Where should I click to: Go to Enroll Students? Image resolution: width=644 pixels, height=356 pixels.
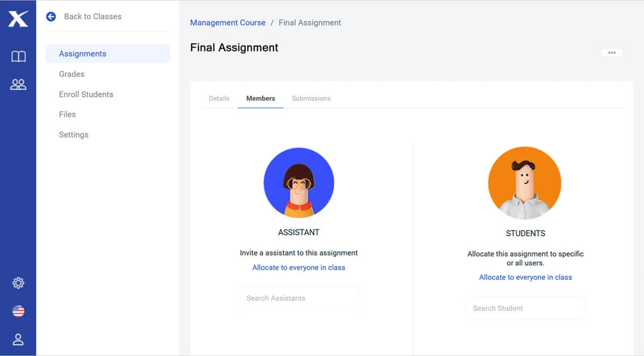86,94
